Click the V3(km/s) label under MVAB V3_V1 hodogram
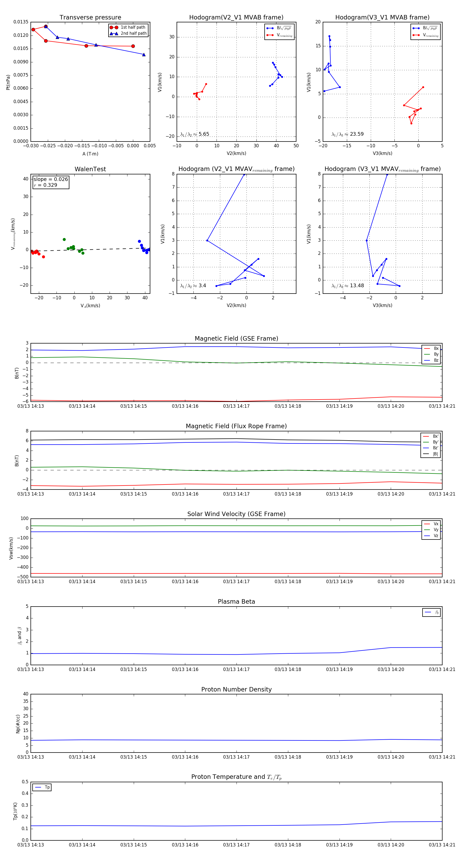Image resolution: width=473 pixels, height=868 pixels. (382, 154)
